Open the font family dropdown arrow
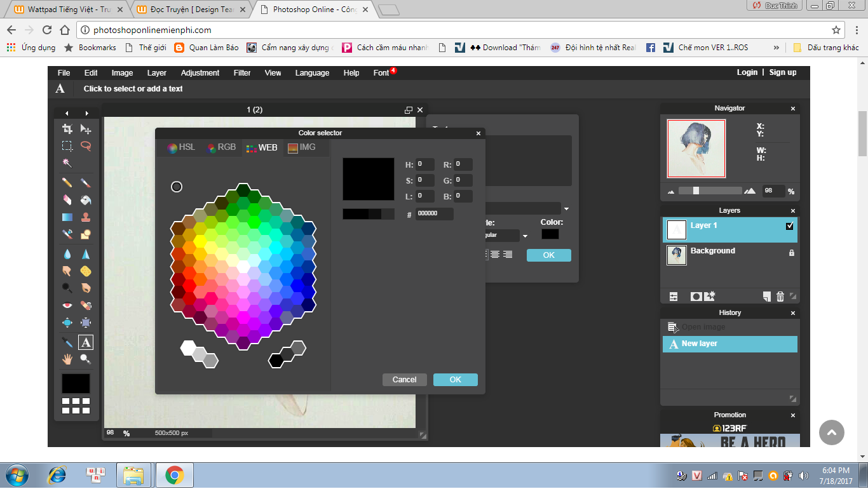The height and width of the screenshot is (489, 868). click(x=566, y=209)
